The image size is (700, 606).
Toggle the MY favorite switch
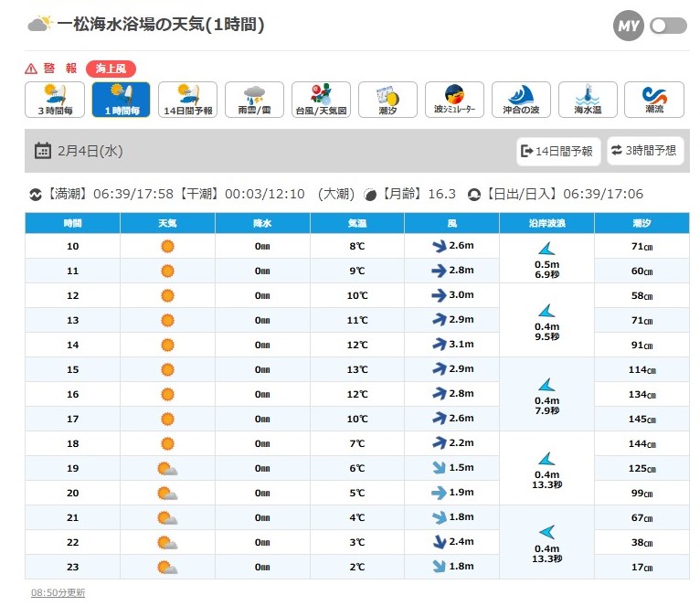668,26
